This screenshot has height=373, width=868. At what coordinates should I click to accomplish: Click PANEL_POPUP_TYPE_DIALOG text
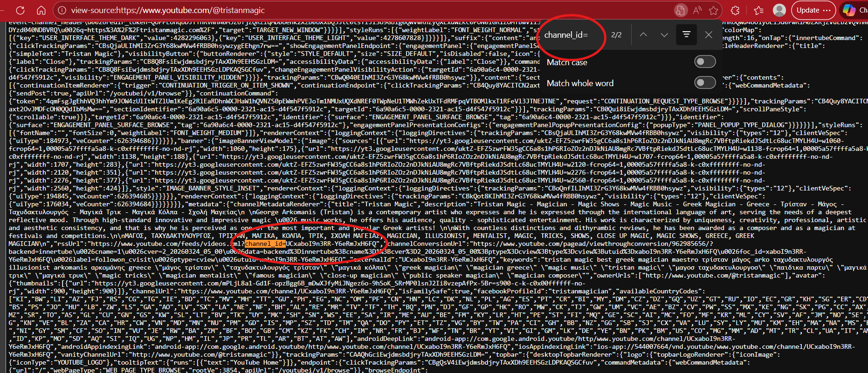pos(741,125)
